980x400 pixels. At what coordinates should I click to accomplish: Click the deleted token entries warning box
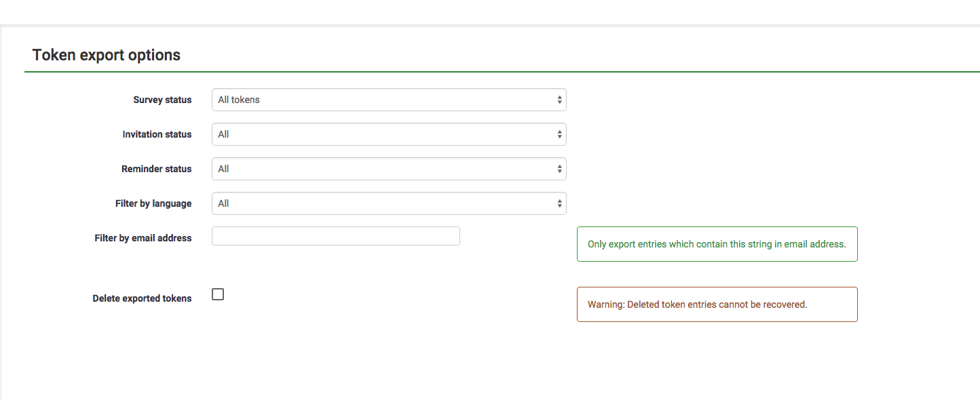(x=717, y=304)
